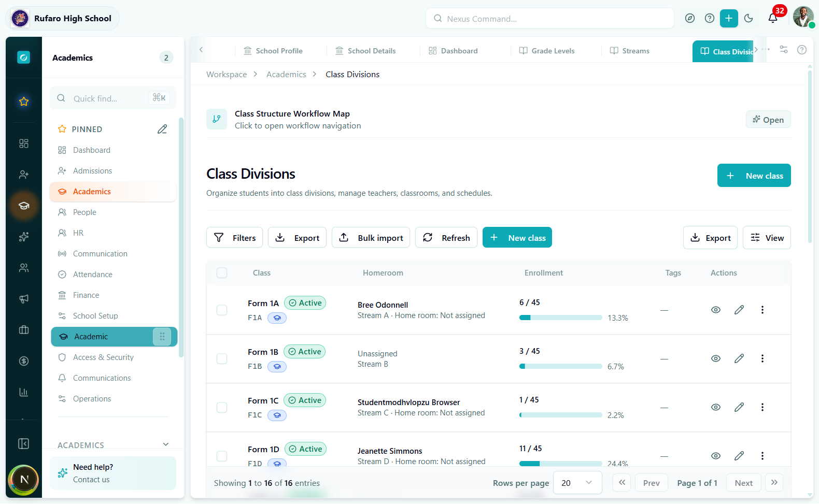Image resolution: width=819 pixels, height=504 pixels.
Task: Select graduation cap academics icon in left rail
Action: [x=24, y=206]
